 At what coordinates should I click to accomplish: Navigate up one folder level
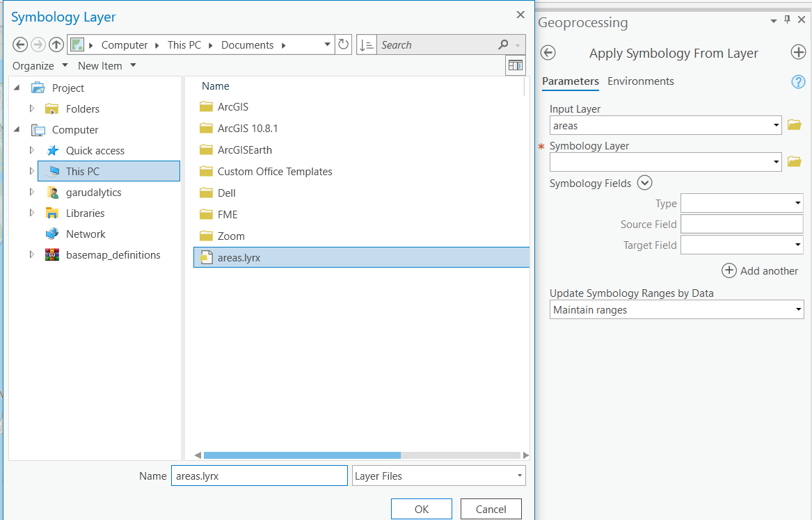[56, 44]
